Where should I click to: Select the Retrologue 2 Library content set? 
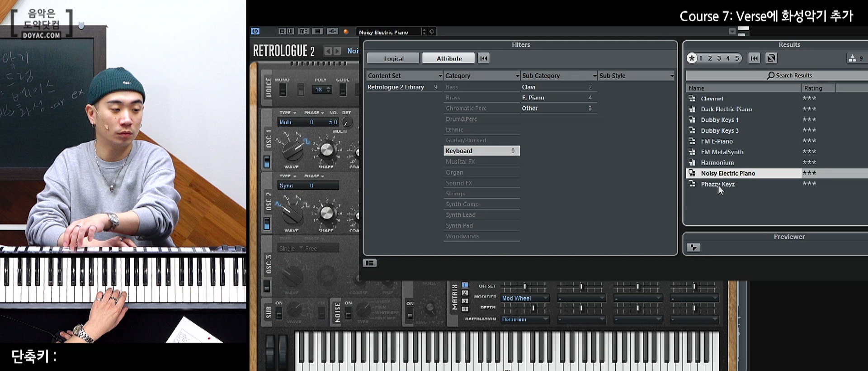click(402, 87)
